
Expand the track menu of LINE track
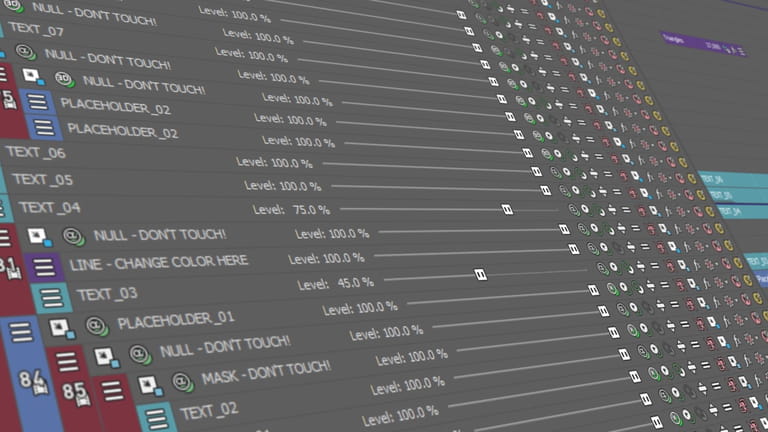(x=42, y=266)
